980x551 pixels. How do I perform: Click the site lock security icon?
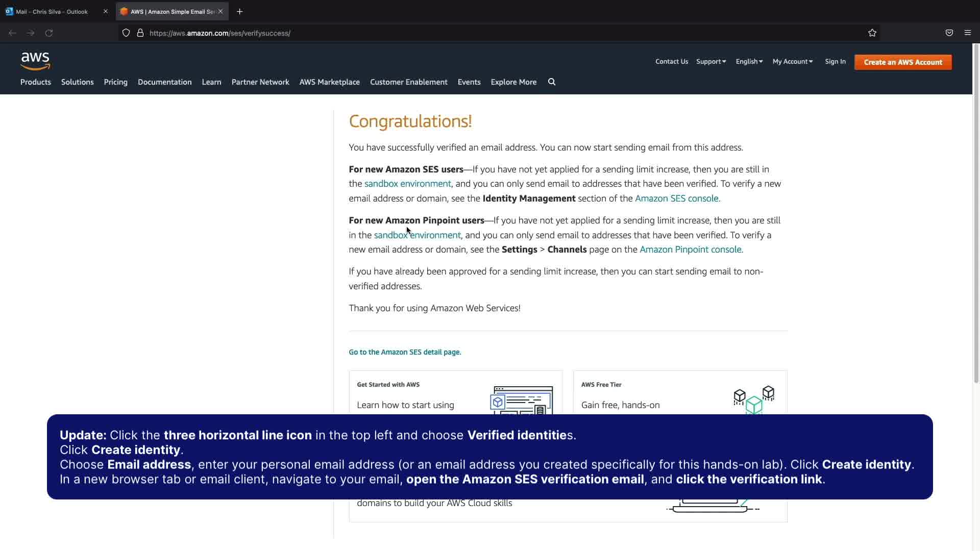[x=140, y=33]
